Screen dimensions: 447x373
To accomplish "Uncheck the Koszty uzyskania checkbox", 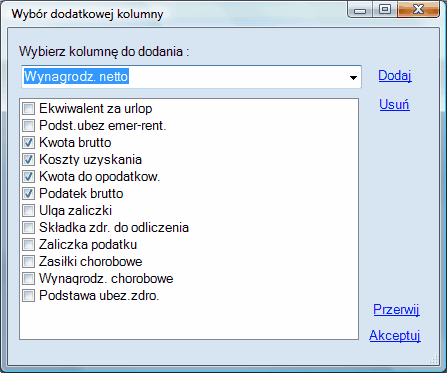I will pos(28,160).
